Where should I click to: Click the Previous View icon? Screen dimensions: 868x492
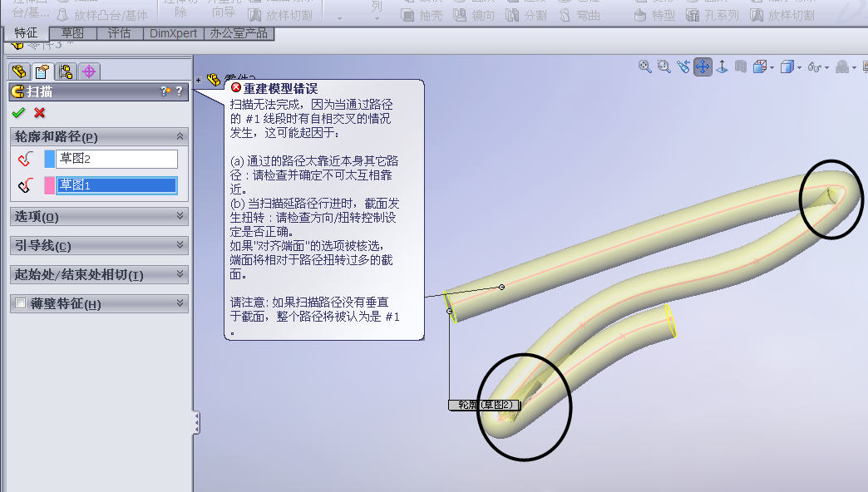pyautogui.click(x=683, y=67)
